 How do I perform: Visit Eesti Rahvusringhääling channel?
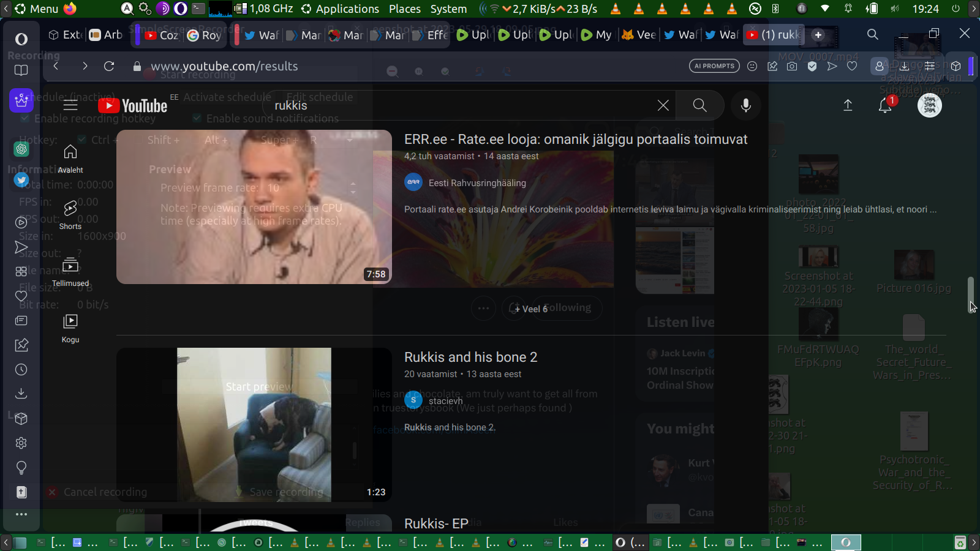[477, 183]
